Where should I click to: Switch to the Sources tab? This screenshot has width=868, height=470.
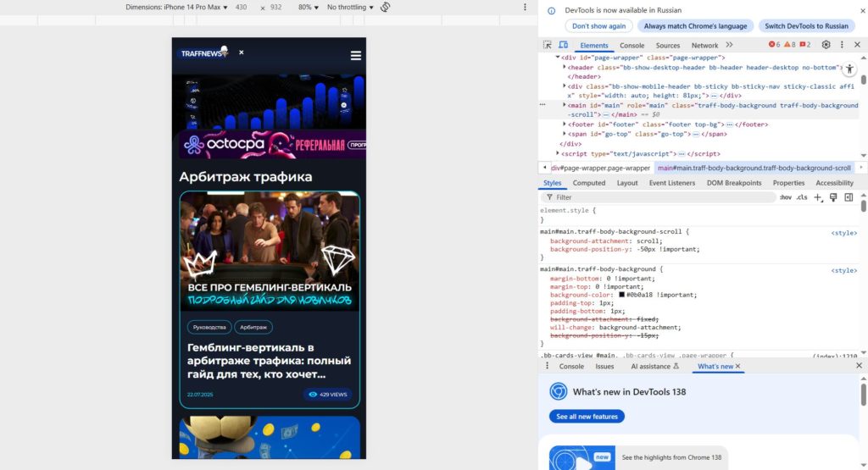pyautogui.click(x=668, y=46)
